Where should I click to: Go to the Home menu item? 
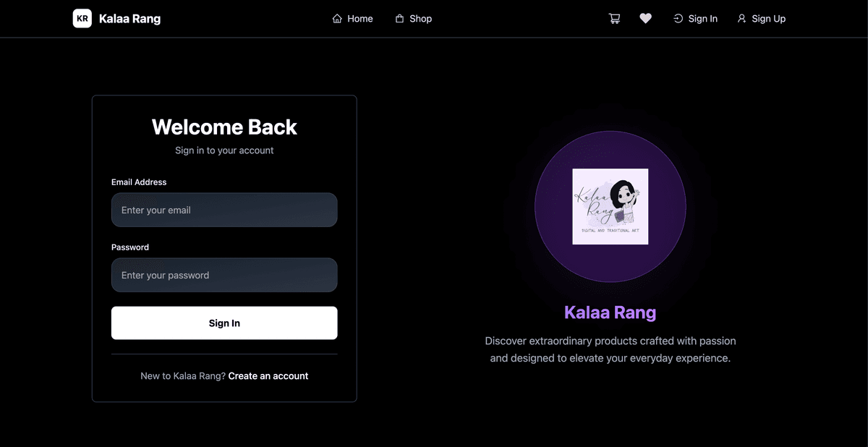tap(359, 19)
